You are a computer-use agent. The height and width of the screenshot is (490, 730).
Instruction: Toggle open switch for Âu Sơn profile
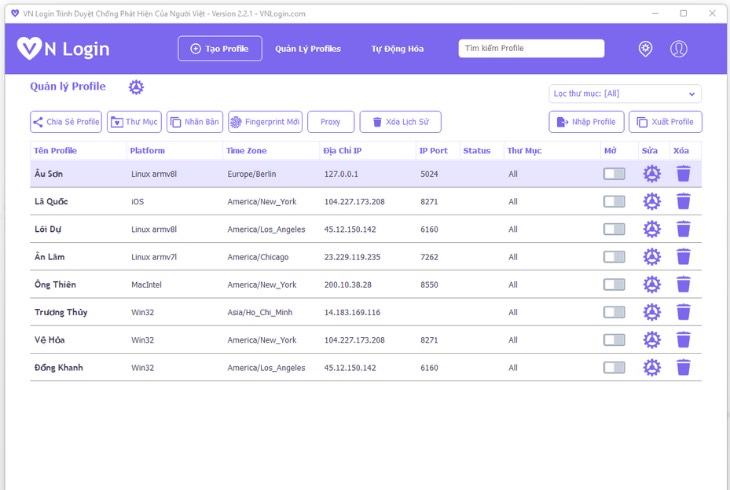click(614, 174)
